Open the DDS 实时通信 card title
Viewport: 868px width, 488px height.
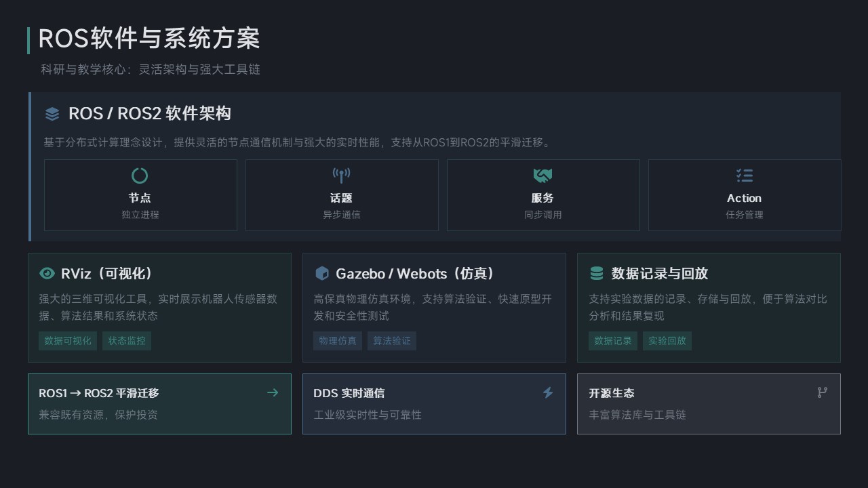[x=349, y=393]
